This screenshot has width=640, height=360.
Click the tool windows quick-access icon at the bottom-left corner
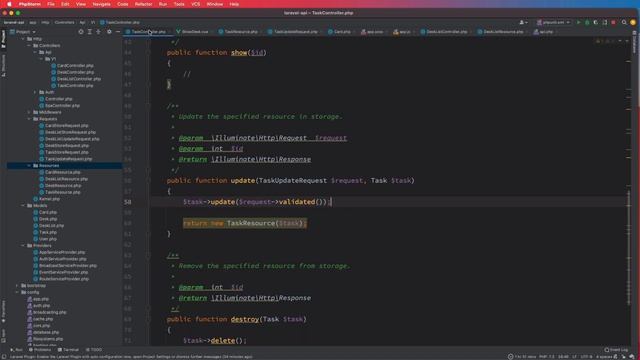4,356
